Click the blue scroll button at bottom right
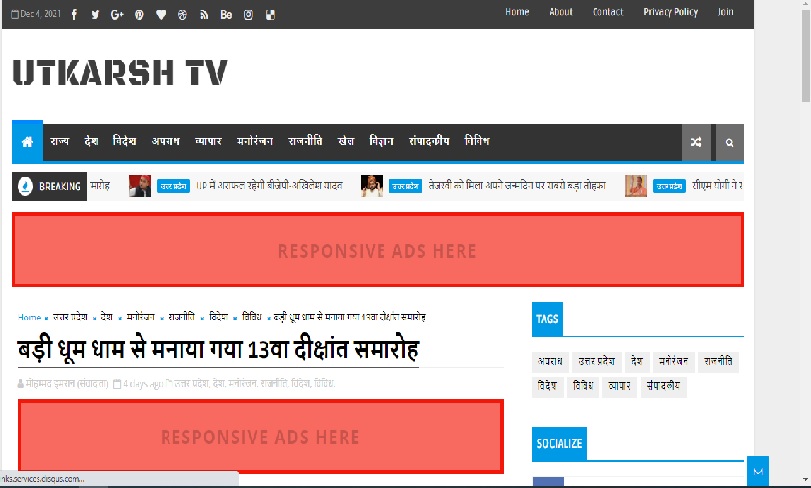The image size is (811, 488). 758,470
